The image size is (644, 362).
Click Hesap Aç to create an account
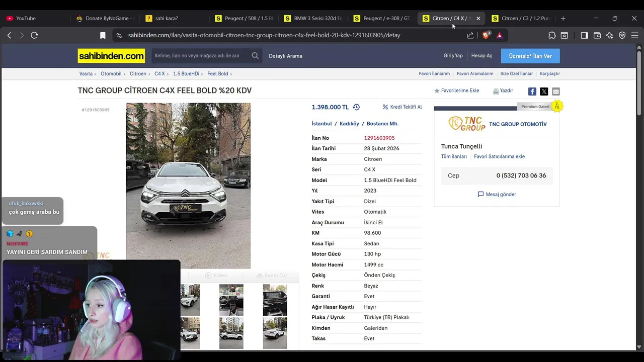(x=481, y=56)
